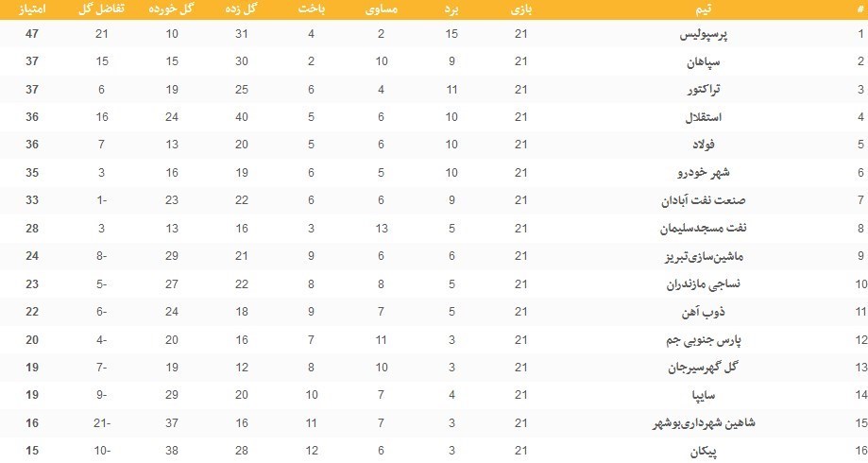Select the برد column header
The height and width of the screenshot is (463, 868).
tap(451, 9)
